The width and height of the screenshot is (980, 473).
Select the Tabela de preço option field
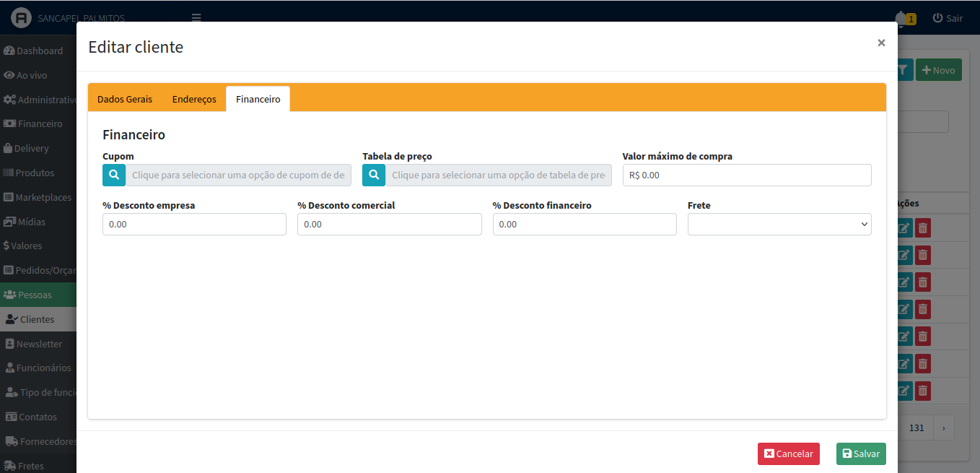point(498,175)
